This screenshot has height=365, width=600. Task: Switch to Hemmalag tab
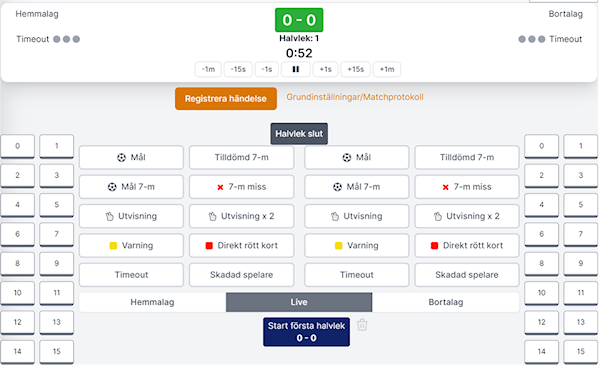(152, 302)
